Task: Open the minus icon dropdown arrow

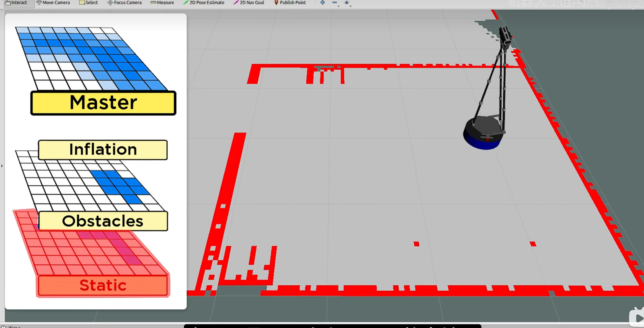Action: point(338,6)
